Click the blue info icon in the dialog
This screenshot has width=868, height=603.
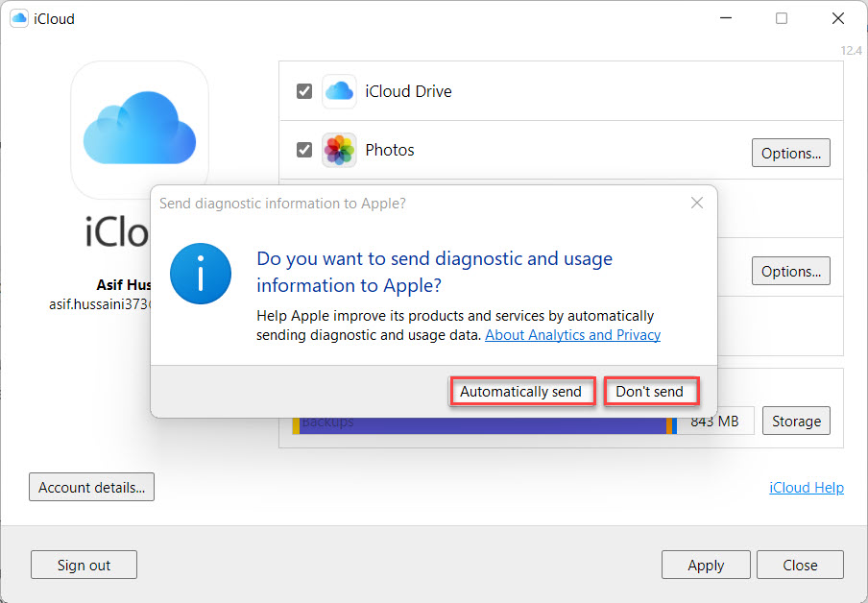point(201,274)
